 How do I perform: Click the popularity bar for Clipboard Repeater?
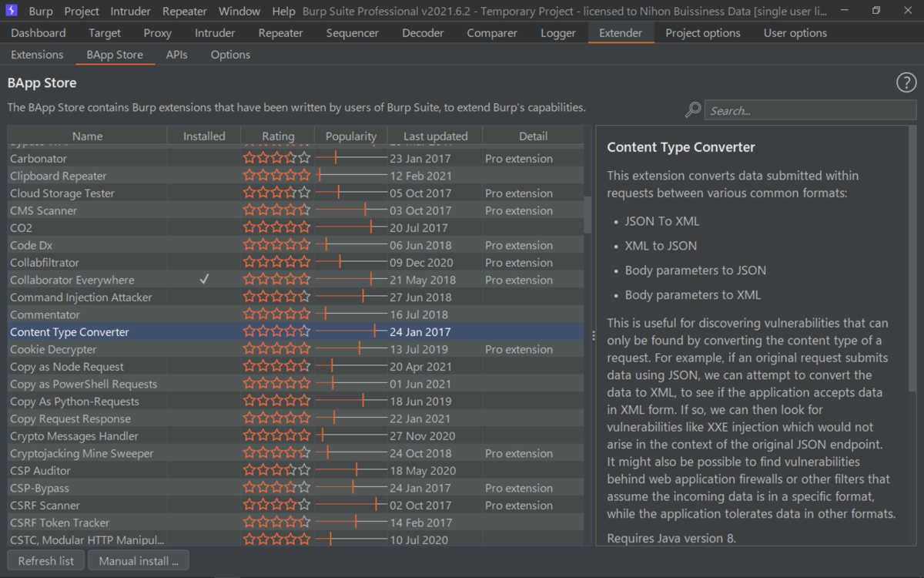pyautogui.click(x=351, y=176)
